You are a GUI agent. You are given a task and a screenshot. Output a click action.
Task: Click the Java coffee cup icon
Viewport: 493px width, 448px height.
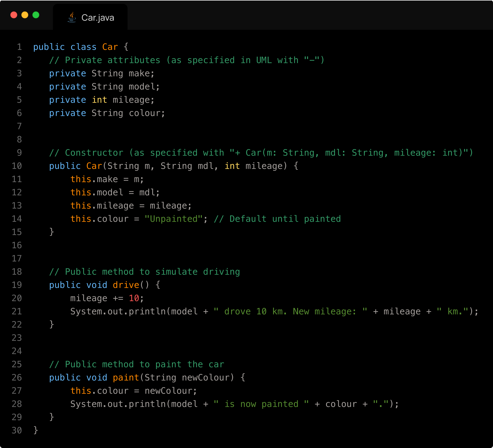coord(72,18)
